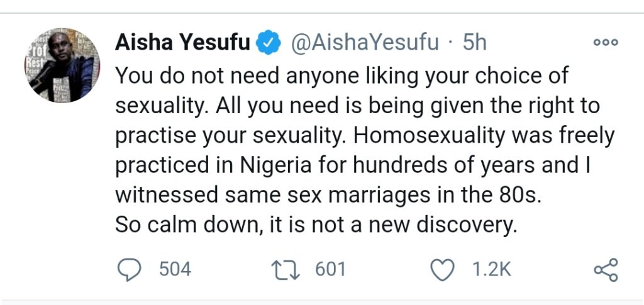644x305 pixels.
Task: Like the tweet with the heart icon
Action: [442, 270]
